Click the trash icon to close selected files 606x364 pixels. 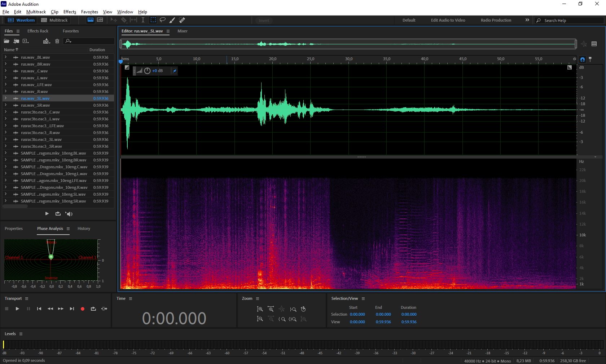(x=57, y=41)
